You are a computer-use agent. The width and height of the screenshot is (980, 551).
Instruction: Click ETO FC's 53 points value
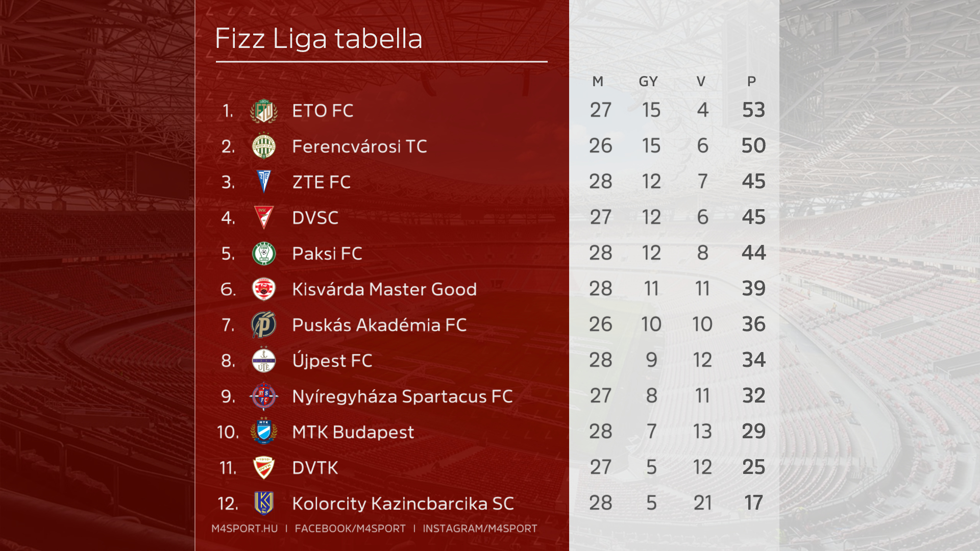[x=753, y=110]
